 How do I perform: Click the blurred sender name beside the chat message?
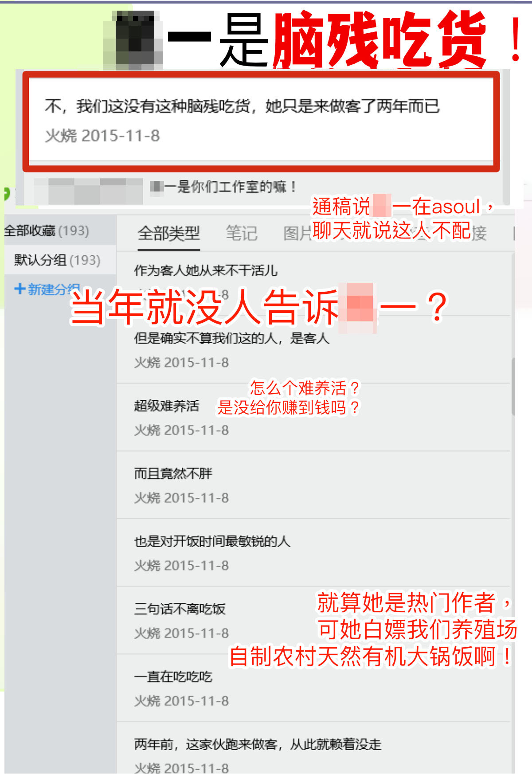click(88, 191)
